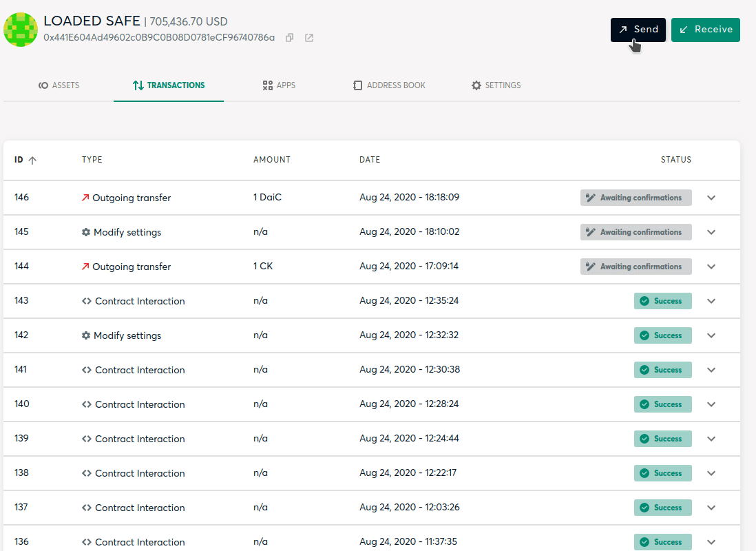Click gear icon on transaction 142

(86, 335)
